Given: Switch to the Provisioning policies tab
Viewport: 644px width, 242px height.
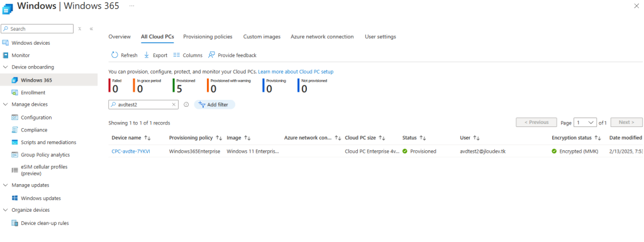Looking at the screenshot, I should pyautogui.click(x=208, y=36).
